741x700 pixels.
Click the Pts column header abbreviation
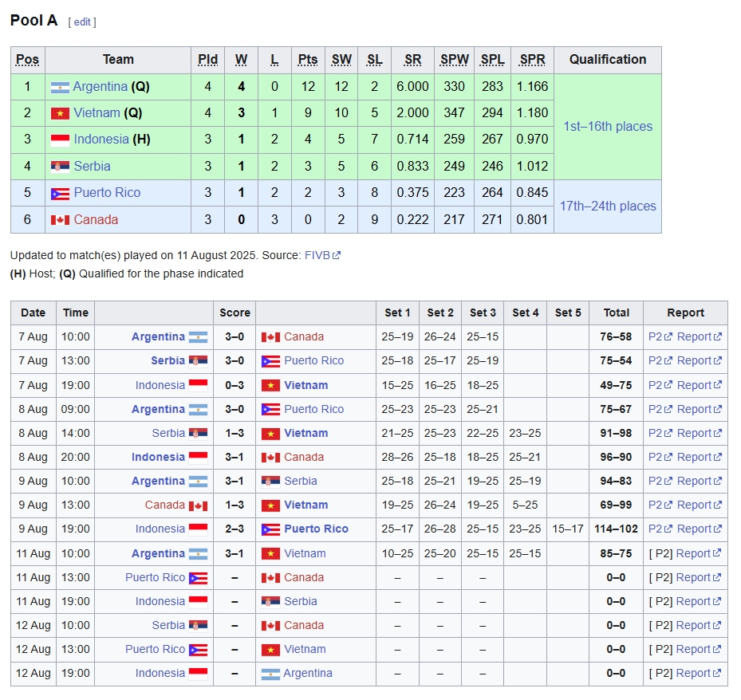pos(308,60)
